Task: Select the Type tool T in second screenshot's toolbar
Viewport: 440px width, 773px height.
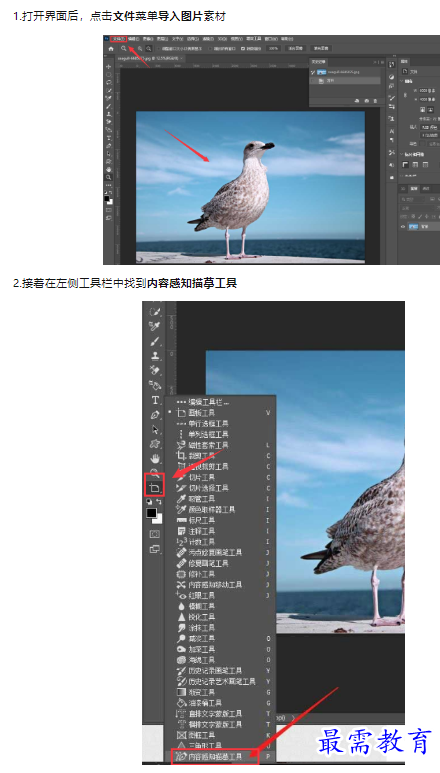Action: tap(155, 400)
